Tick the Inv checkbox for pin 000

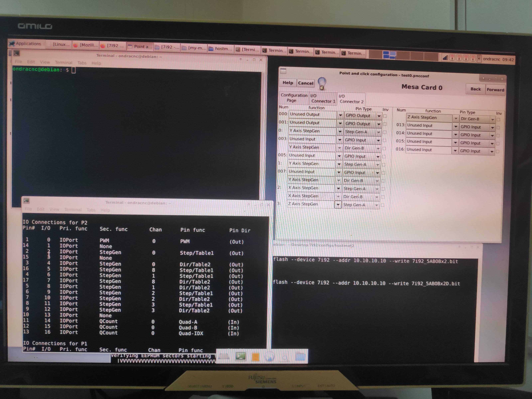tap(385, 116)
